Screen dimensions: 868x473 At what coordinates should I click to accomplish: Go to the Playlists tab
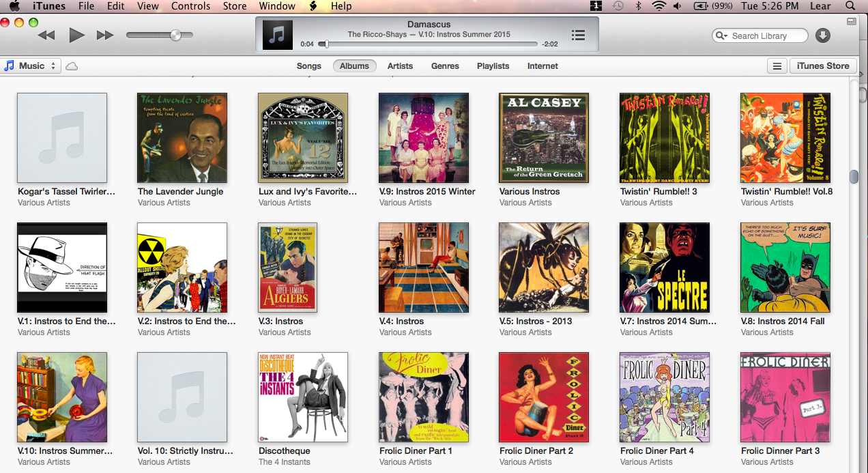click(x=493, y=66)
